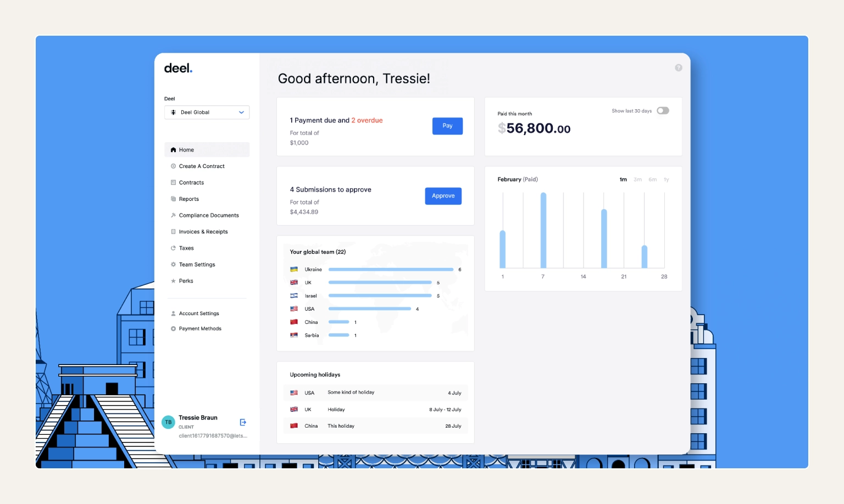Select the 1m chart range tab
844x504 pixels.
pos(623,180)
